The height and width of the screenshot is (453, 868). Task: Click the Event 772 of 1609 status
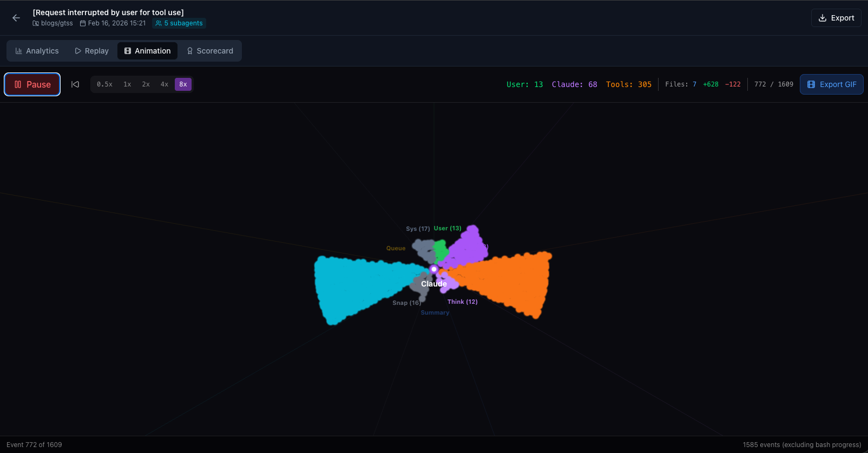34,445
